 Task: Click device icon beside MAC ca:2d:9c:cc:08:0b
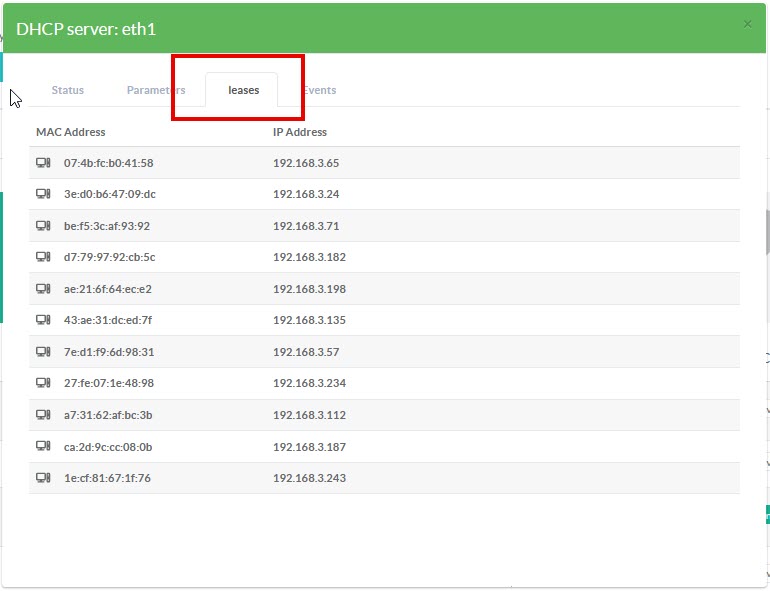tap(43, 446)
